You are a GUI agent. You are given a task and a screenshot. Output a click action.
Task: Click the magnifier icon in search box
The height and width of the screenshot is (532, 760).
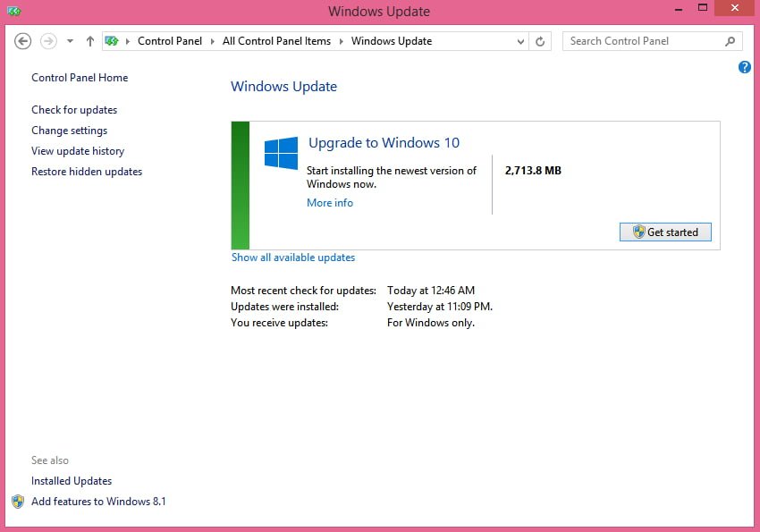point(730,41)
